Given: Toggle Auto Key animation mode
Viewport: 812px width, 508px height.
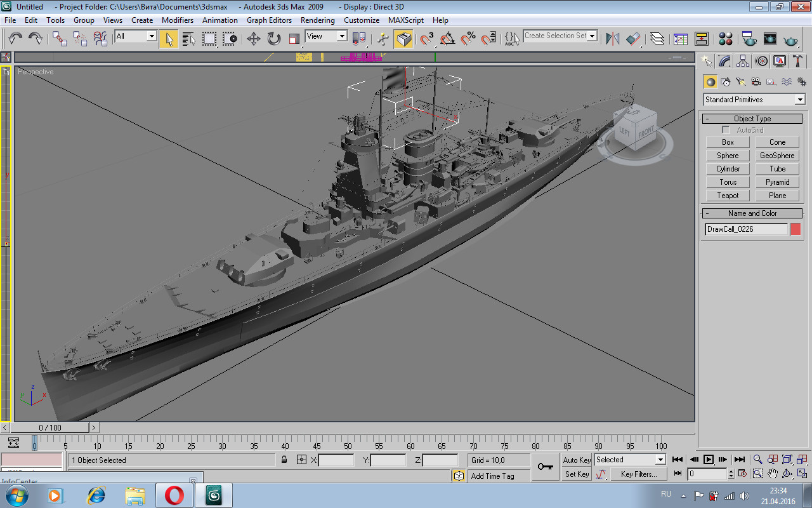Looking at the screenshot, I should 577,460.
